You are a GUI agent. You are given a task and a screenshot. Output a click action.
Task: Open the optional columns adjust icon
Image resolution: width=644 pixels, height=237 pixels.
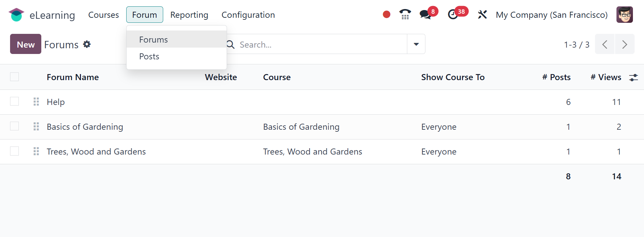pyautogui.click(x=633, y=77)
